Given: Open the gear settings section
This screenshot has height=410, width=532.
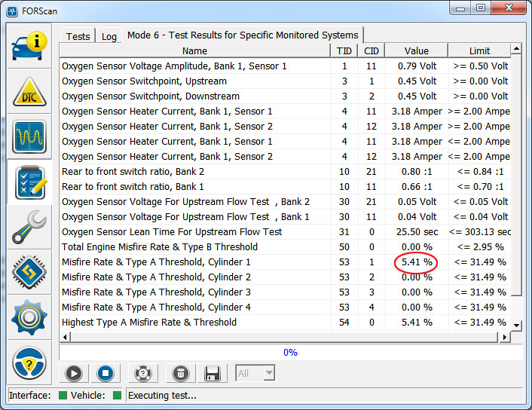Looking at the screenshot, I should click(x=29, y=317).
